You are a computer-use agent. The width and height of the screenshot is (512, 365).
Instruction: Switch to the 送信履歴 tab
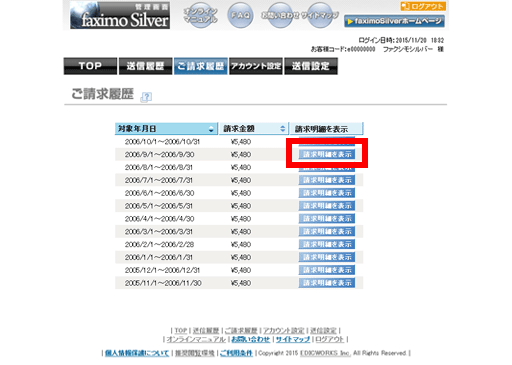click(145, 66)
